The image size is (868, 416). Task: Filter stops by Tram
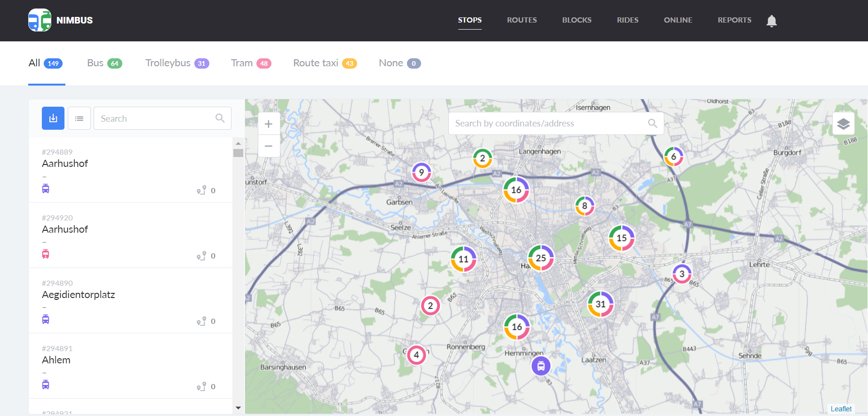tap(251, 63)
